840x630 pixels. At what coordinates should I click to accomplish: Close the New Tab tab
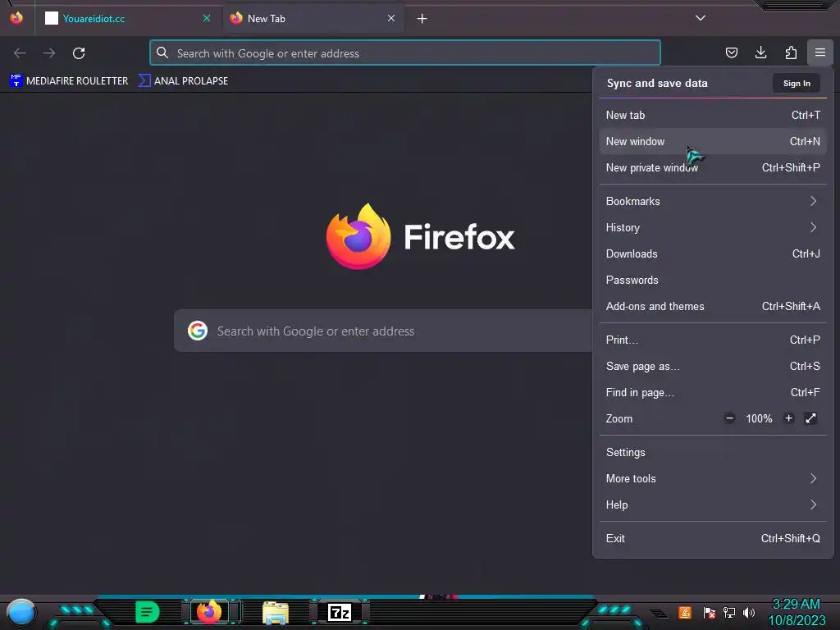[391, 18]
